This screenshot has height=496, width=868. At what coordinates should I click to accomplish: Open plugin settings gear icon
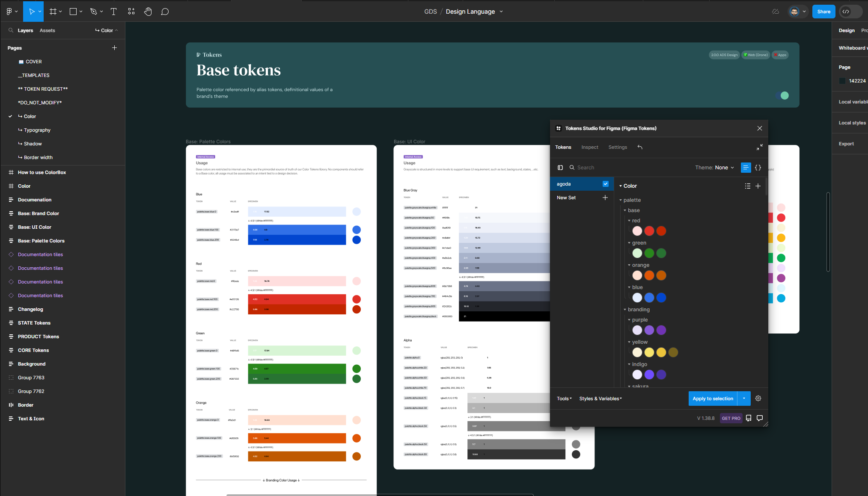[758, 399]
